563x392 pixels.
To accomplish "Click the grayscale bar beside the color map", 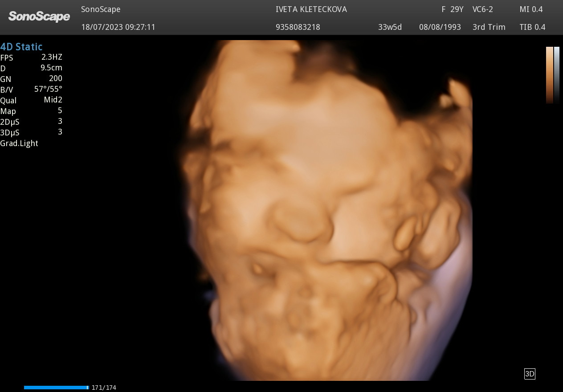I will (x=557, y=75).
